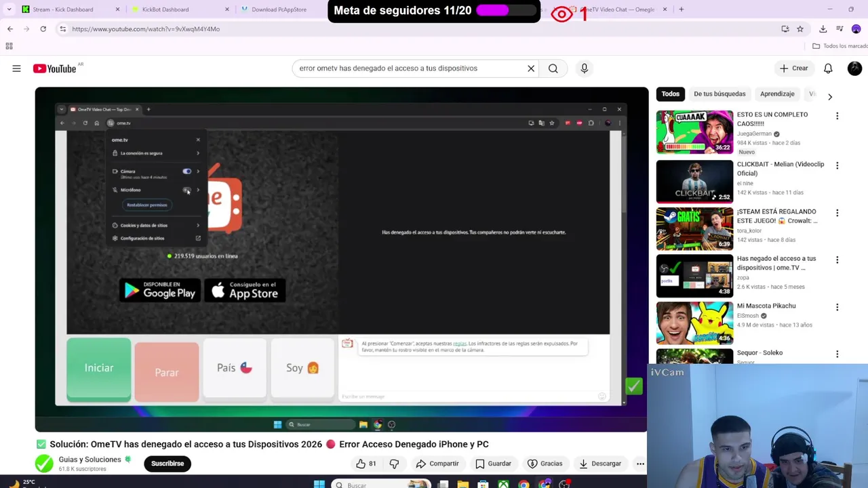Launch File Explorer from the taskbar
Viewport: 868px width, 488px height.
tap(462, 485)
